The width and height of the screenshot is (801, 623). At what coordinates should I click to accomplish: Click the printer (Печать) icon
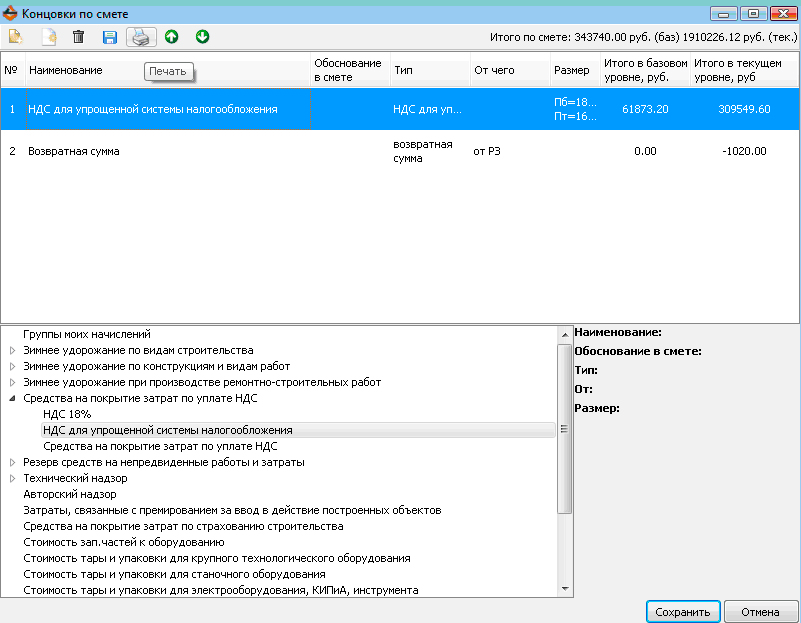click(141, 37)
